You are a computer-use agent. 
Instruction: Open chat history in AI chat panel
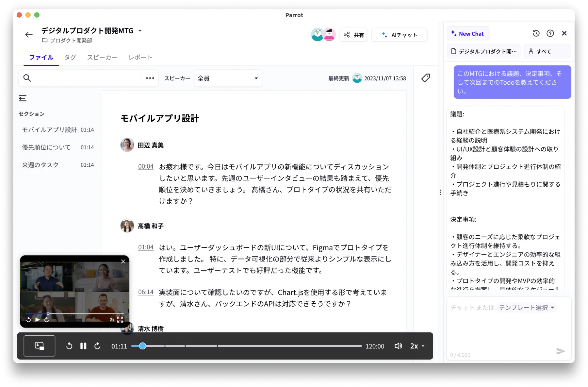pos(536,33)
